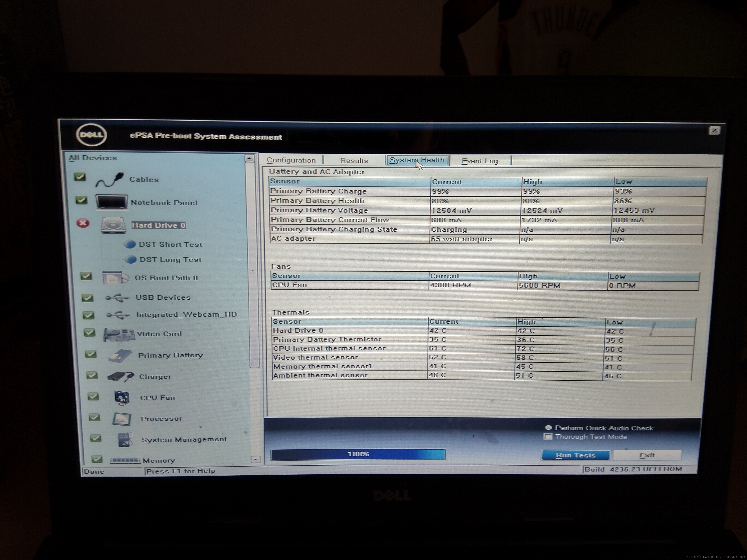Image resolution: width=747 pixels, height=560 pixels.
Task: Click the DST Long Test blue bullet
Action: pyautogui.click(x=131, y=259)
